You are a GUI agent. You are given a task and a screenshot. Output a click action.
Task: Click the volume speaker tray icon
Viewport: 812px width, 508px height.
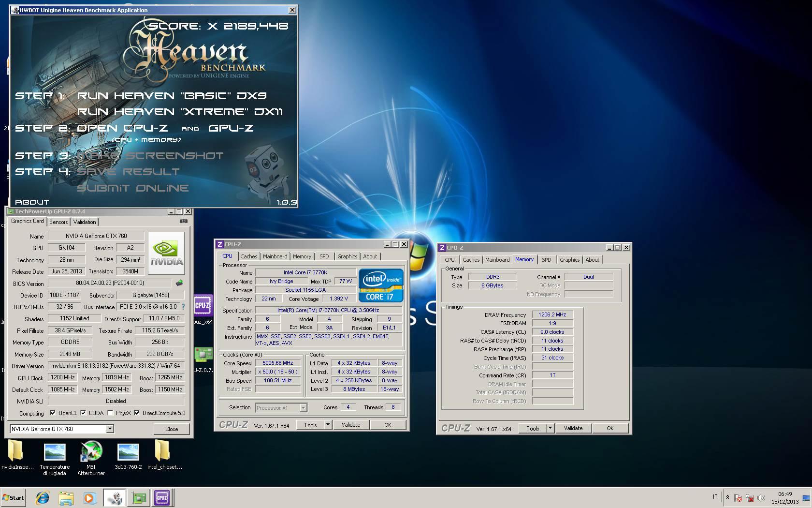pyautogui.click(x=761, y=498)
